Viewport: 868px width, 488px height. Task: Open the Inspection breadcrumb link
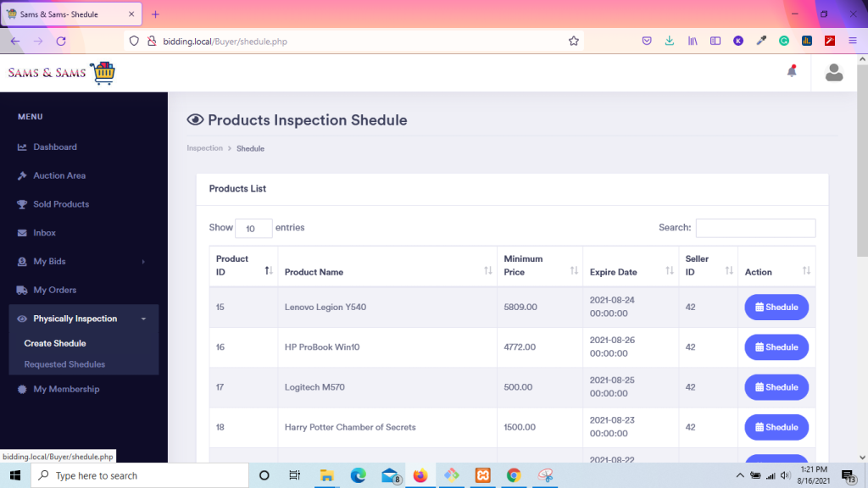click(204, 147)
